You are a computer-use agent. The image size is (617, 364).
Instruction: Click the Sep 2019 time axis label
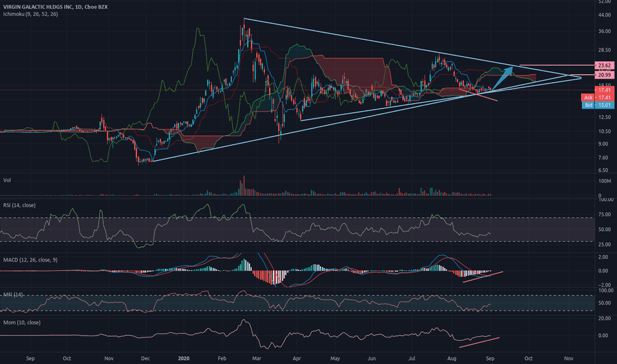tap(30, 359)
